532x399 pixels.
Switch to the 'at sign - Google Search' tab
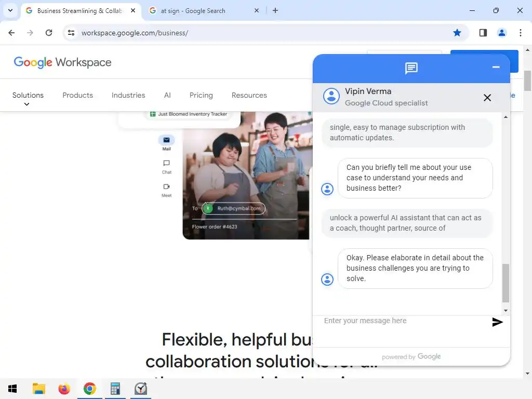click(203, 10)
